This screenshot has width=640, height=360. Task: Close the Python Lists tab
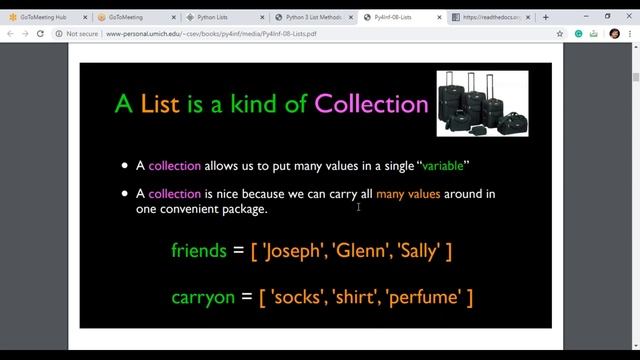[x=262, y=17]
